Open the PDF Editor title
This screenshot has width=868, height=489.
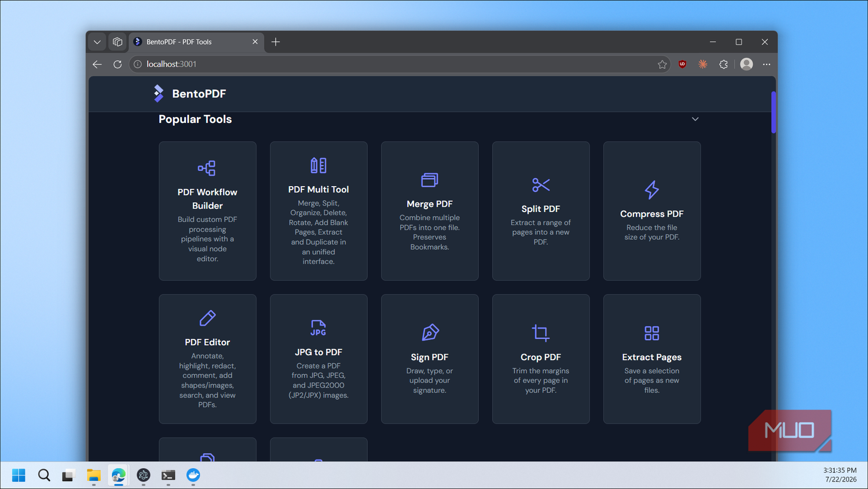click(x=207, y=342)
